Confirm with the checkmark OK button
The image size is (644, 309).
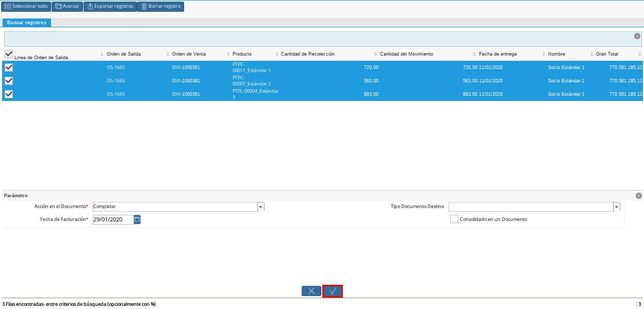333,291
